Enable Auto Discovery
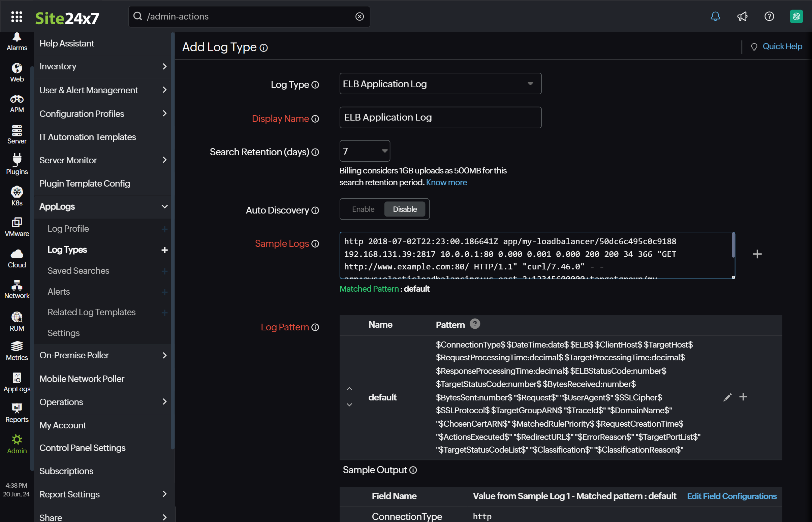 tap(363, 209)
